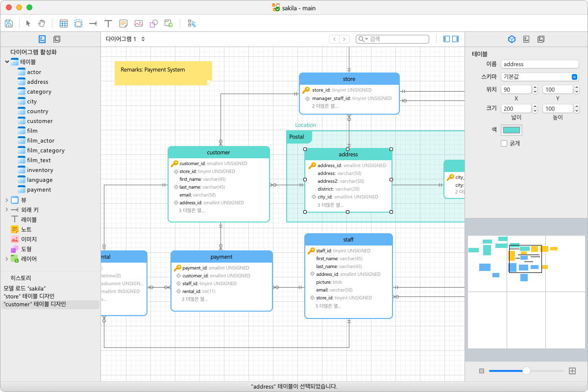Select the table creation tool
The image size is (588, 392).
pos(63,23)
